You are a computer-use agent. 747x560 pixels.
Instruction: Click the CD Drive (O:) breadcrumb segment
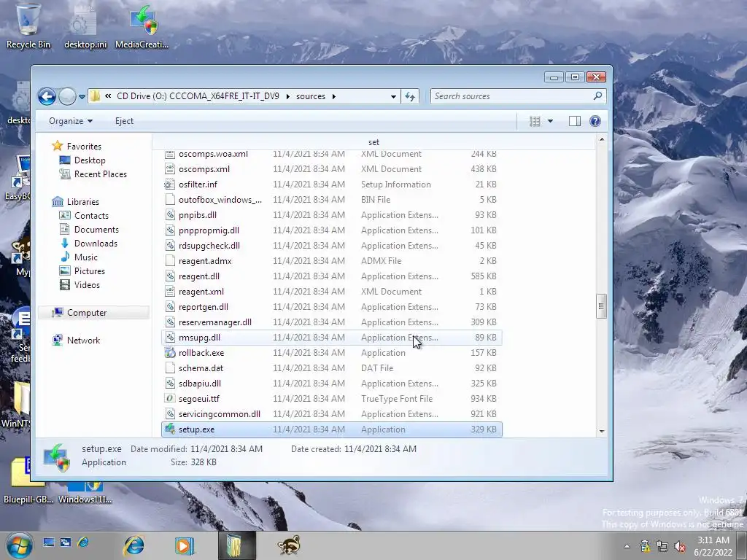coord(198,96)
